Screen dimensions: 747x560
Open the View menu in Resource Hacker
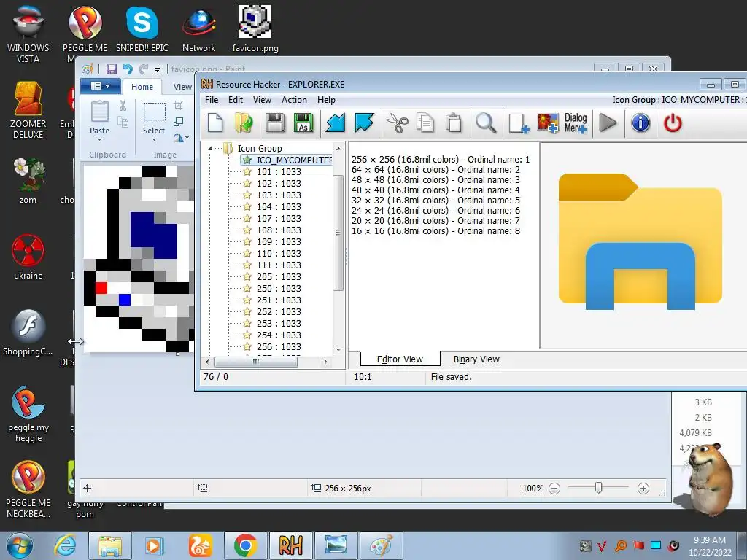pos(262,100)
